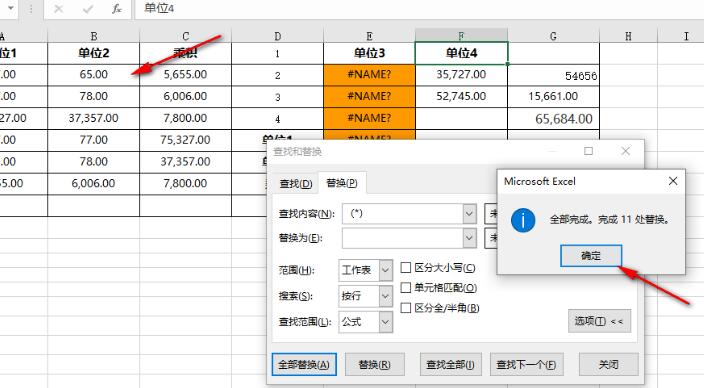Image resolution: width=704 pixels, height=388 pixels.
Task: Click the 查找全部(I) button
Action: point(450,364)
